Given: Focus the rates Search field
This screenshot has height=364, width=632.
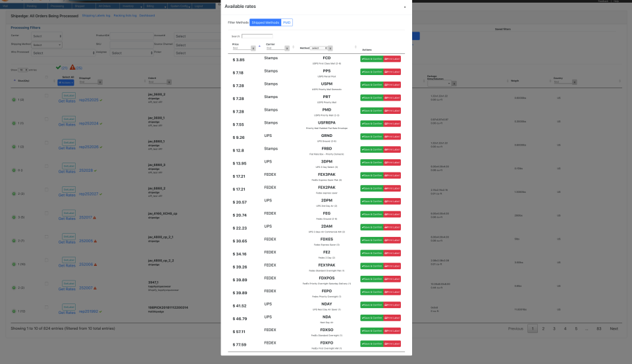Looking at the screenshot, I should pos(257,36).
